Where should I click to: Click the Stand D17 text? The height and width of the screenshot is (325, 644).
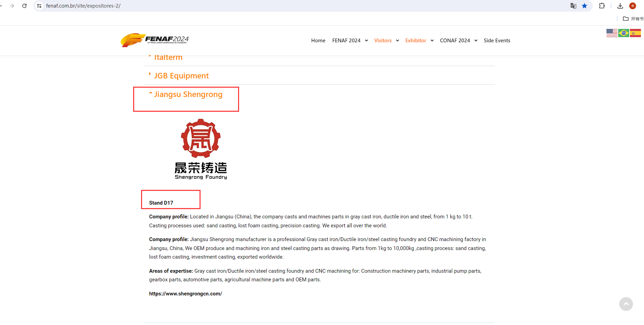point(161,203)
